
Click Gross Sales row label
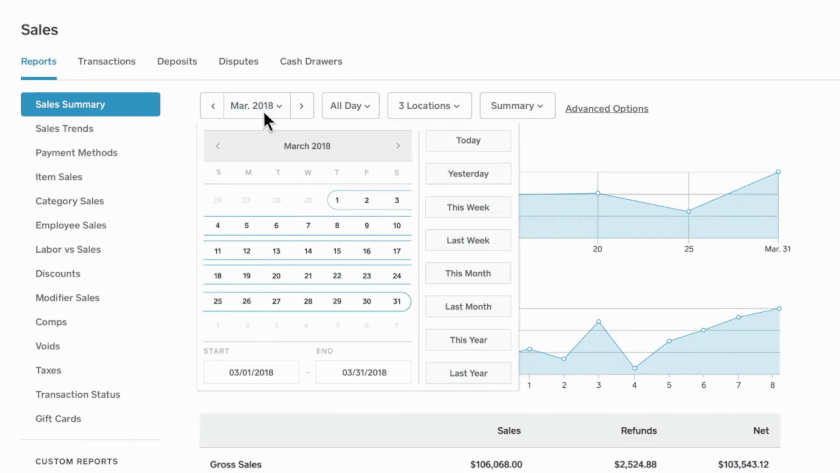(236, 464)
